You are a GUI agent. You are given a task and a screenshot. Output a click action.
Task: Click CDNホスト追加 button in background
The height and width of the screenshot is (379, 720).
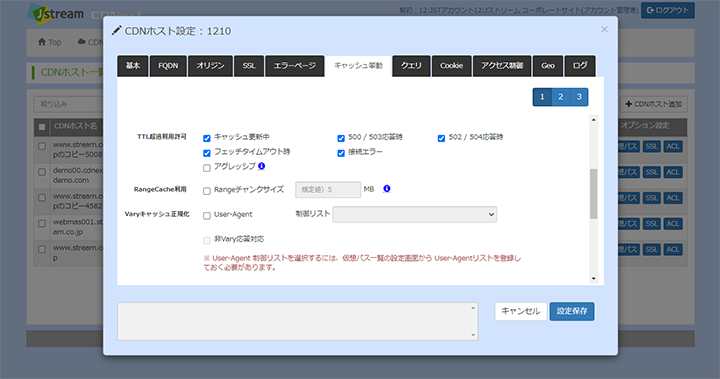[653, 104]
